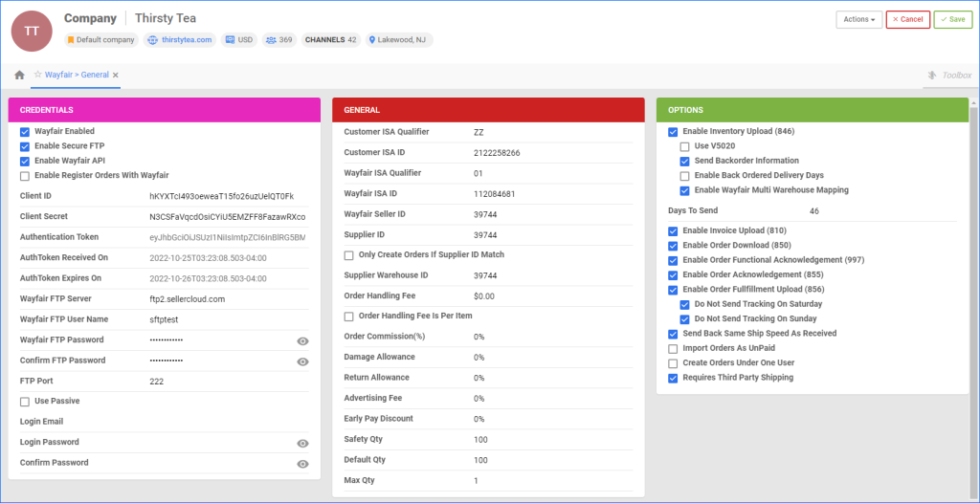This screenshot has height=503, width=980.
Task: Check Order Handling Fee Is Per Item
Action: 349,317
